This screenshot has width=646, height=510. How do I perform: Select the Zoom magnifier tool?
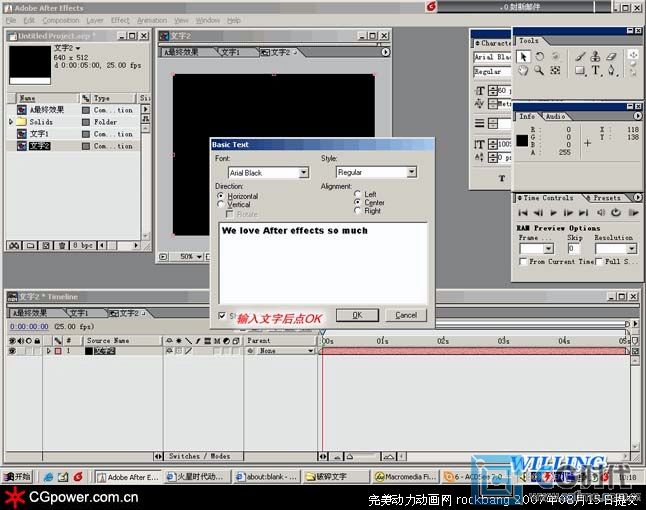click(539, 70)
